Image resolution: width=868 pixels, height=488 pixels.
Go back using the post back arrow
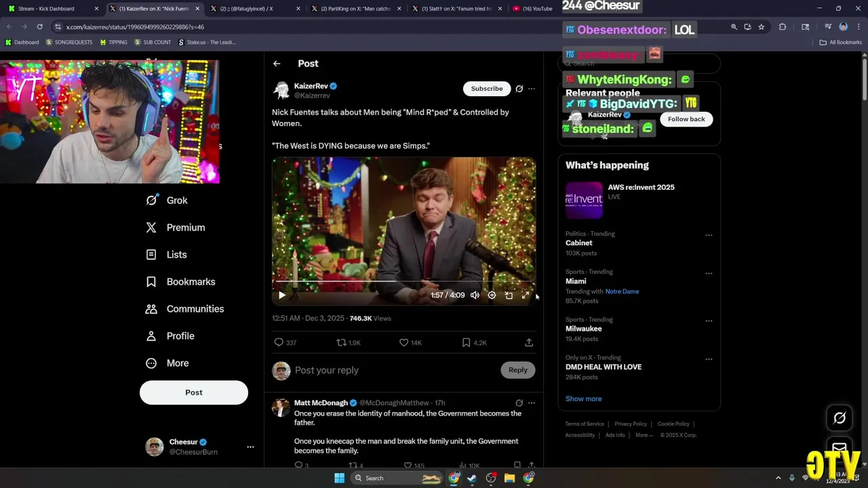point(277,64)
